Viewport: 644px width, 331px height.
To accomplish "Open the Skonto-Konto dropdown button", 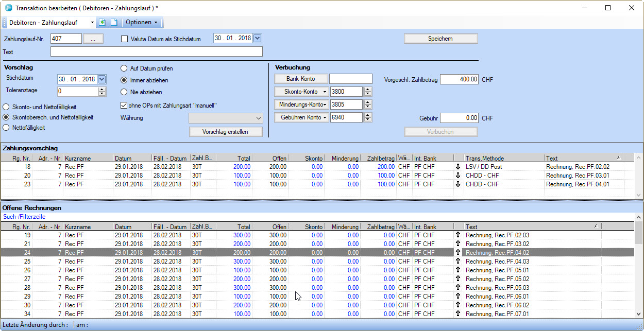I will [301, 92].
